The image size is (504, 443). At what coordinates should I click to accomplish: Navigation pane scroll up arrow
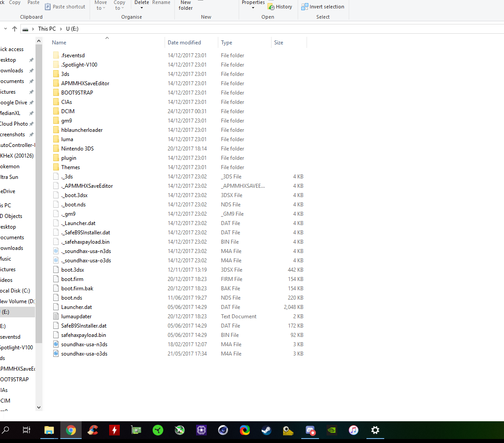click(39, 41)
